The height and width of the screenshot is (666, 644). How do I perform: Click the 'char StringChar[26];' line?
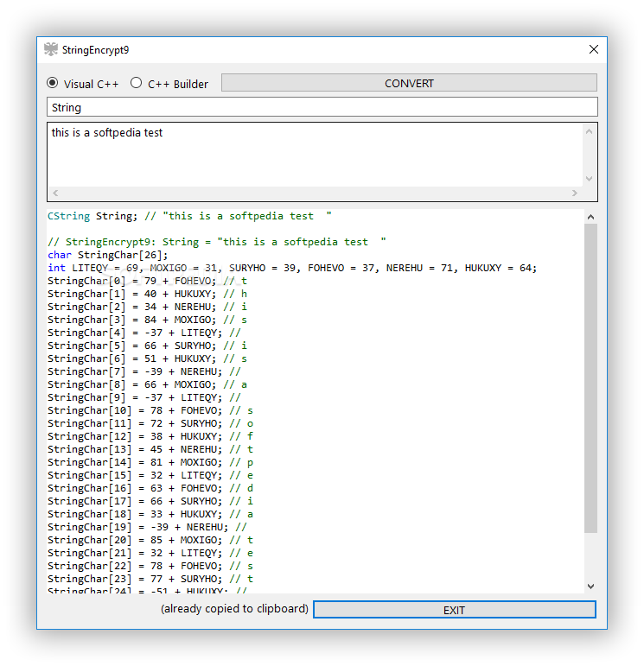click(107, 255)
